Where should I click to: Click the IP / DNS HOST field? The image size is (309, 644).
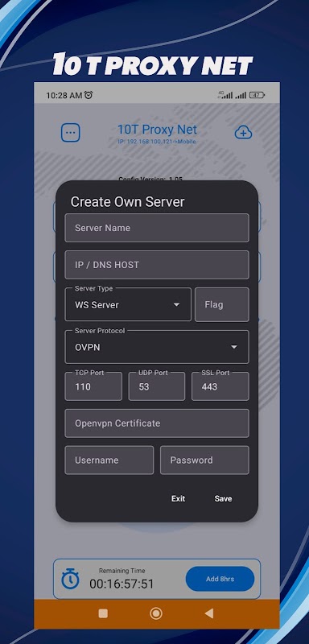coord(157,265)
